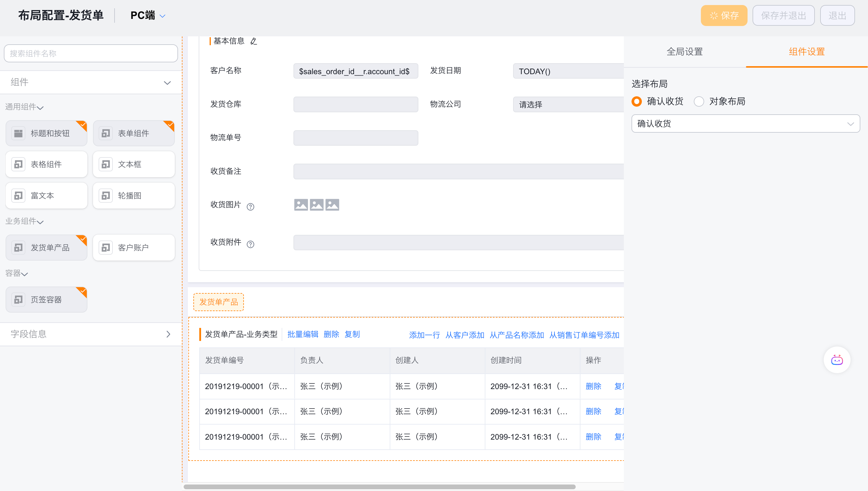This screenshot has width=868, height=491.
Task: Click the 搜索组件名称 search field
Action: click(91, 53)
